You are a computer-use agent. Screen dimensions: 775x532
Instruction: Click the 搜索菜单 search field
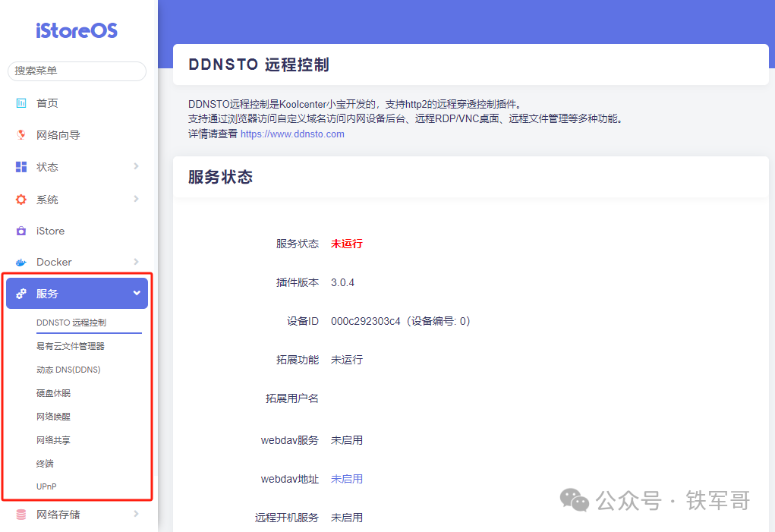76,71
